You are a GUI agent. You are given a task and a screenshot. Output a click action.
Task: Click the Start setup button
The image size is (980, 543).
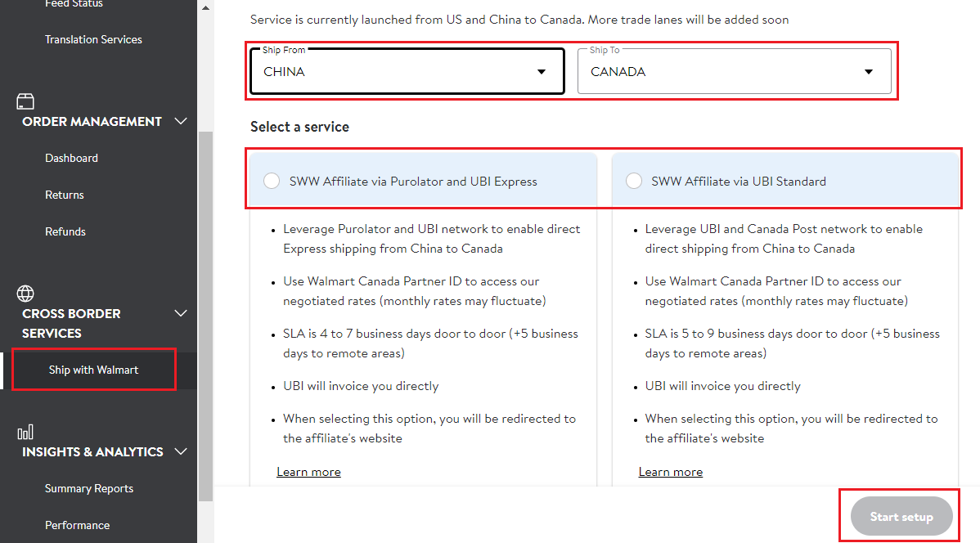(x=901, y=517)
